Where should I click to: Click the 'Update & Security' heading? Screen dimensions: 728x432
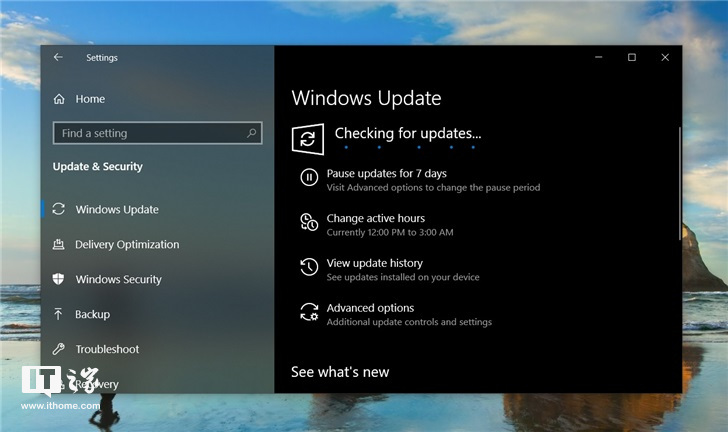pos(98,166)
